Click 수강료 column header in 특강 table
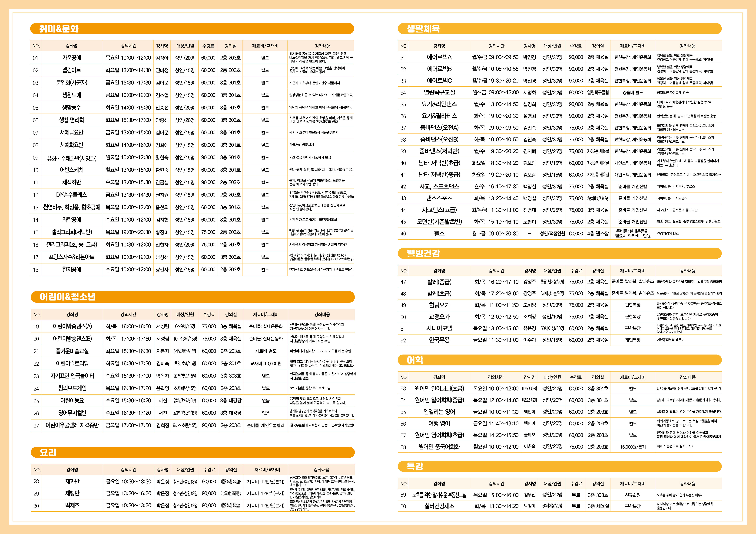756x534 pixels. point(576,484)
